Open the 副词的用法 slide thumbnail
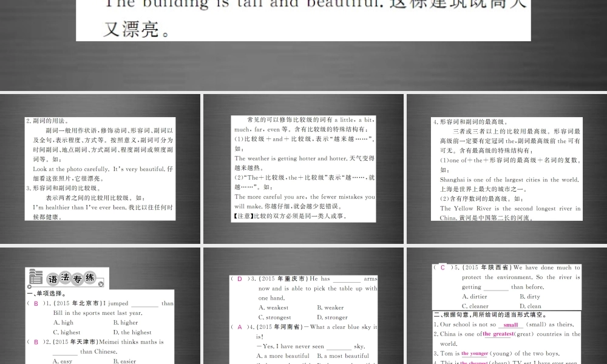 pos(100,169)
